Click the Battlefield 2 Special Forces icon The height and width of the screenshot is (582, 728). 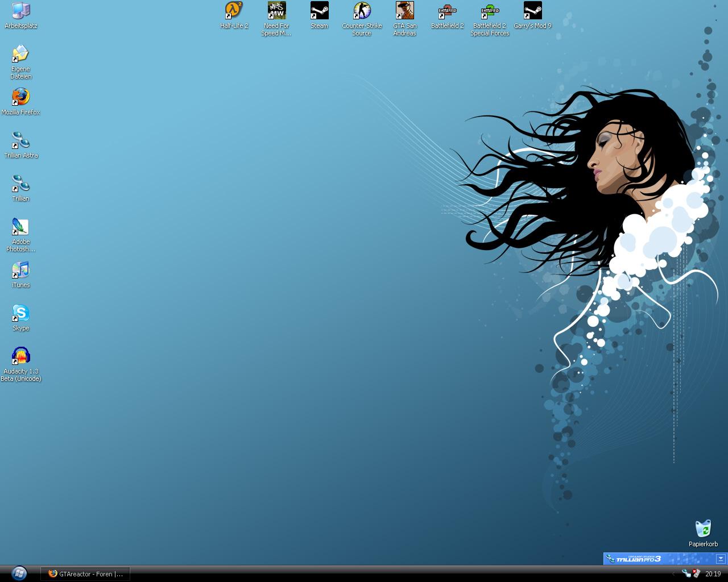(x=490, y=11)
